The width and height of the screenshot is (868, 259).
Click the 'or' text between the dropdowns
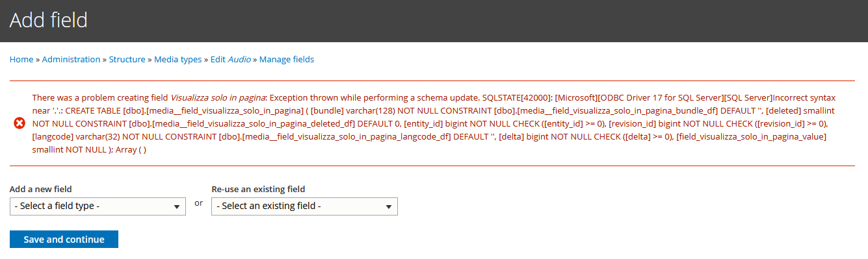[x=199, y=203]
